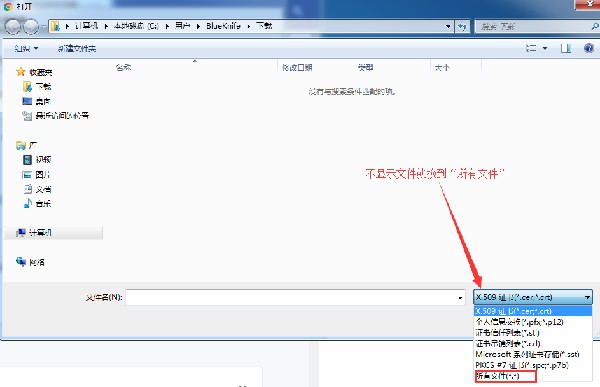The height and width of the screenshot is (387, 600).
Task: Select 音乐 (Music) library
Action: coord(43,204)
